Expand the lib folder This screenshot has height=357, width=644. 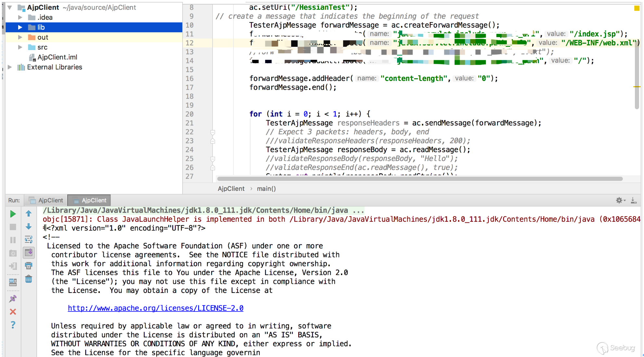(20, 27)
